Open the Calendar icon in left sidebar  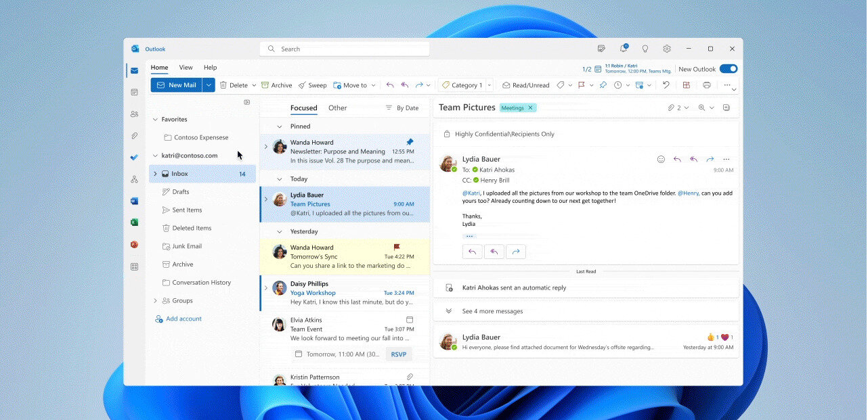tap(135, 92)
